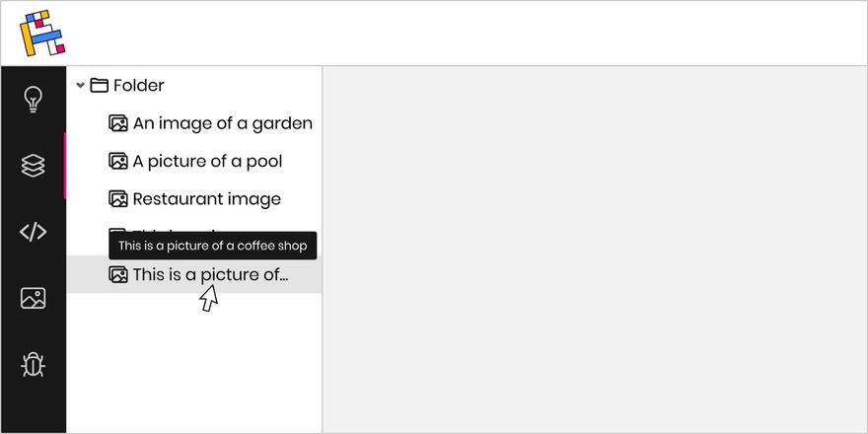Open the lightbulb ideas panel
Viewport: 868px width, 434px height.
tap(33, 99)
